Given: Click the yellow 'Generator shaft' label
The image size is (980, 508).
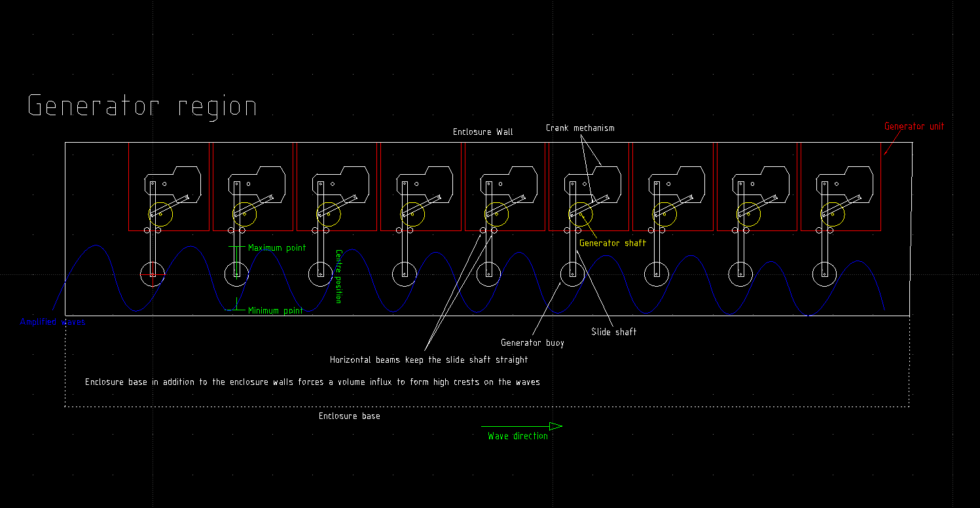Looking at the screenshot, I should tap(613, 243).
